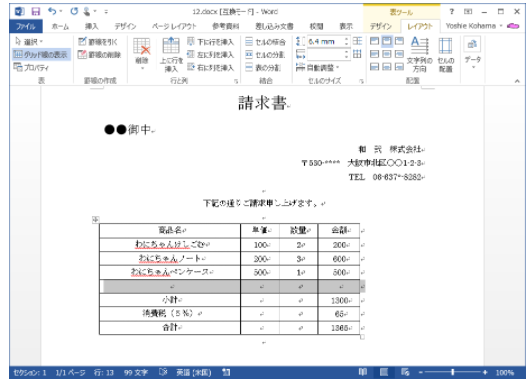This screenshot has height=388, width=528.
Task: Open Yoshie Kohama account dropdown
Action: tap(474, 26)
